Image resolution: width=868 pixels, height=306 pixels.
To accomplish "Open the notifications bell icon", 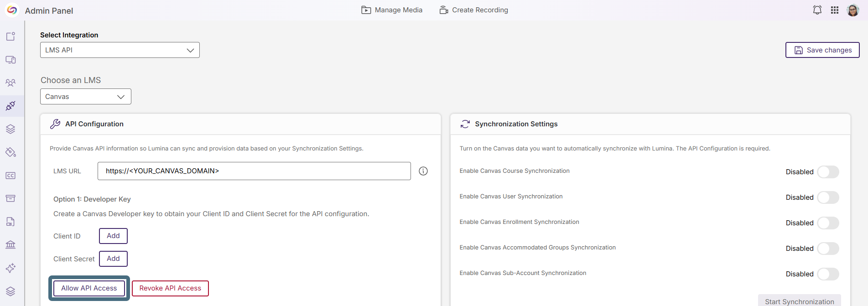I will click(817, 10).
